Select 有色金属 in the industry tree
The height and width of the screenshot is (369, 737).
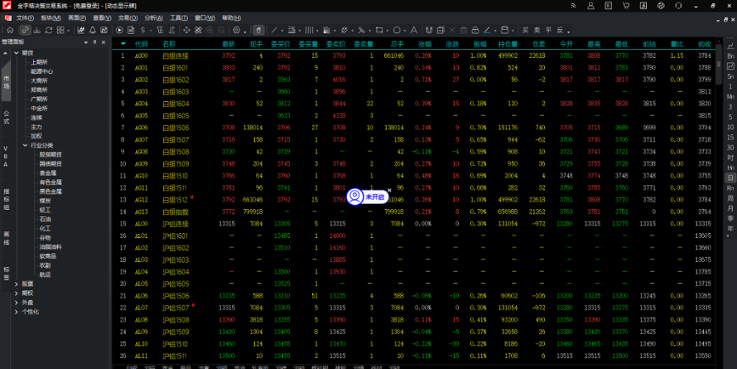51,182
